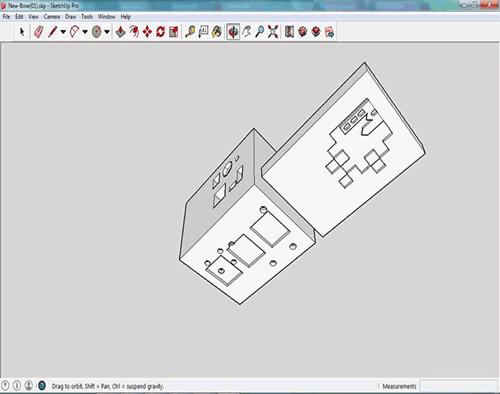Viewport: 500px width, 394px height.
Task: Select the Scale tool
Action: point(174,32)
